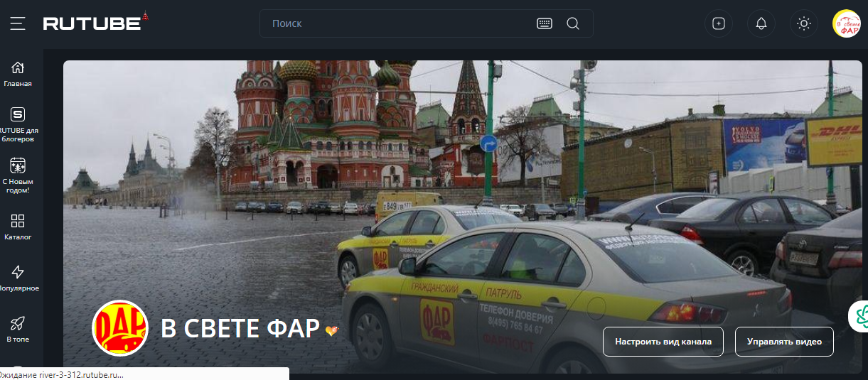The image size is (868, 380).
Task: Open В топе rocket section
Action: (18, 329)
